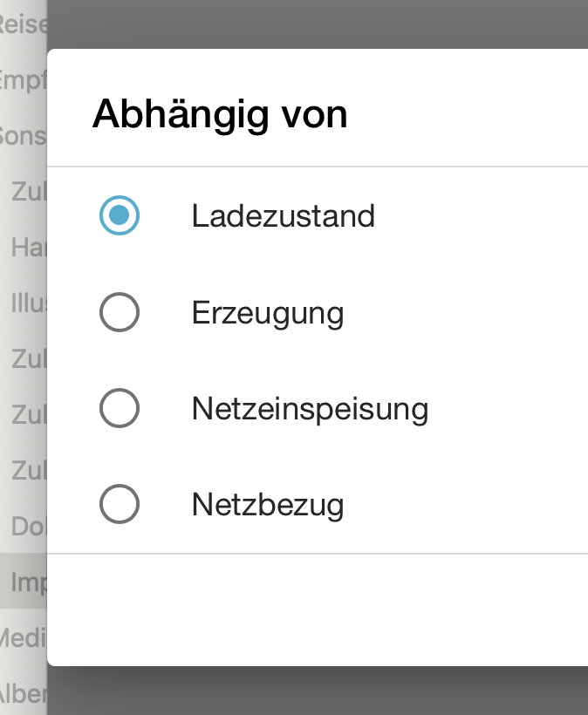588x715 pixels.
Task: Pick the Netzbezug radio circle
Action: [120, 504]
